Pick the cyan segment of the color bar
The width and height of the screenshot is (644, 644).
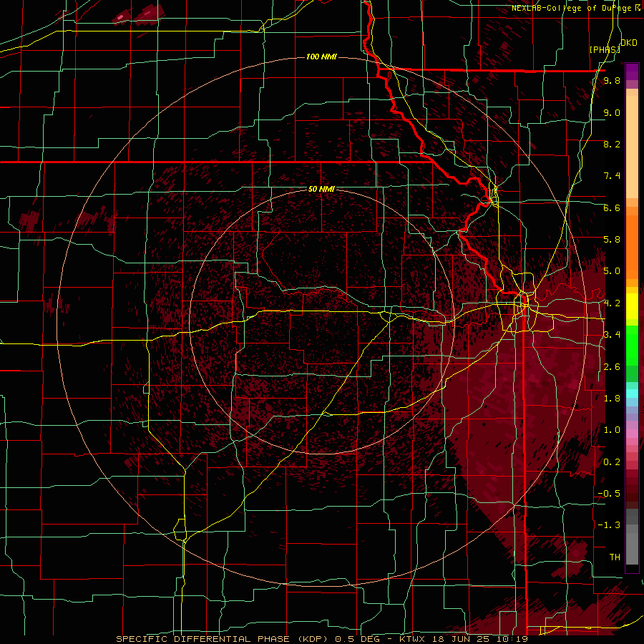(x=632, y=394)
